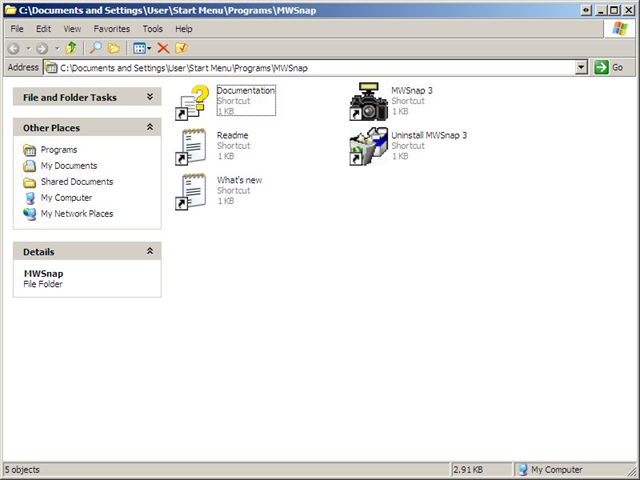Open the My Network Places link

(x=77, y=213)
